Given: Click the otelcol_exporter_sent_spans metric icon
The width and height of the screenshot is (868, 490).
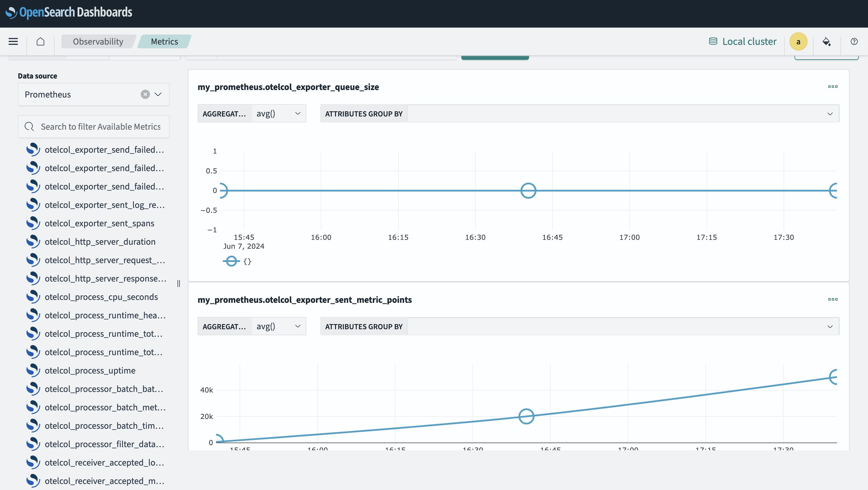Looking at the screenshot, I should [33, 223].
